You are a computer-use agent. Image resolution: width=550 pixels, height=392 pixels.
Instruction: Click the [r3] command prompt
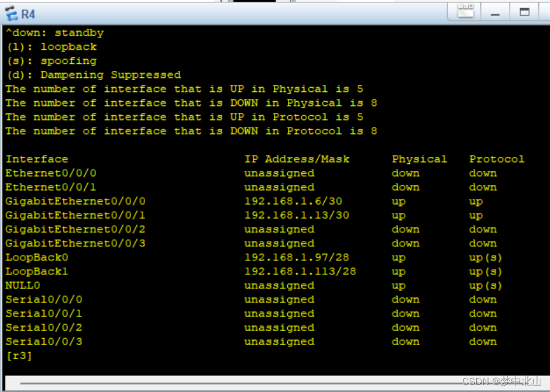click(x=19, y=356)
